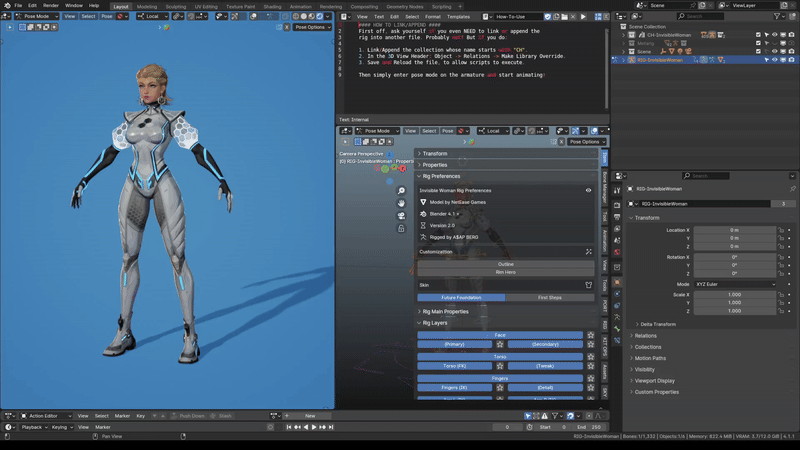The width and height of the screenshot is (800, 450).
Task: Open the Bone properties tab icon
Action: click(x=617, y=329)
